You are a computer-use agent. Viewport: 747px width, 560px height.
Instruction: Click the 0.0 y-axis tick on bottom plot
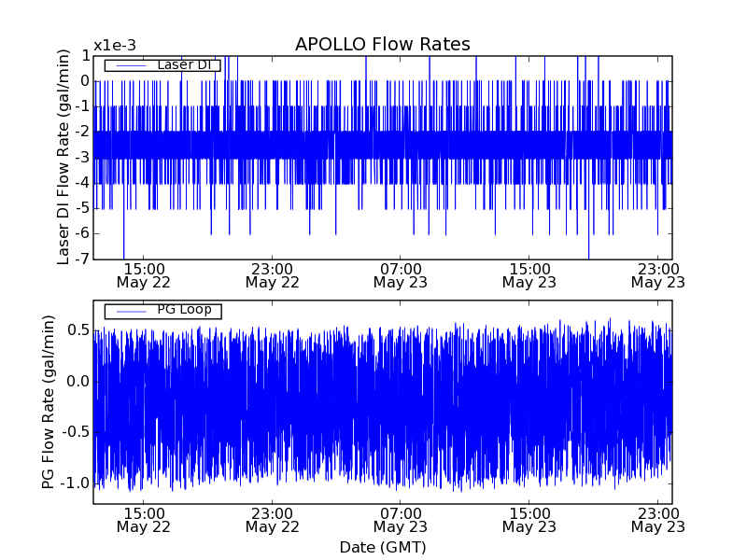coord(78,382)
